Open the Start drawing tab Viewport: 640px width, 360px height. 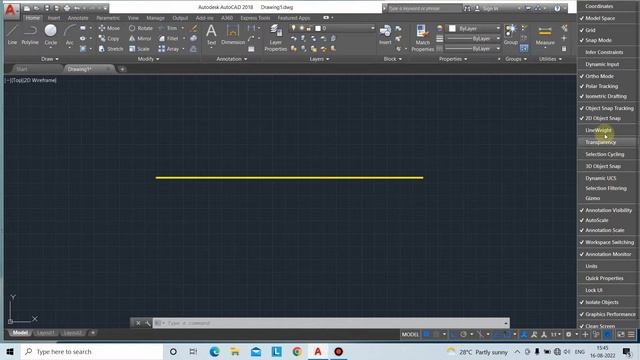(x=22, y=69)
